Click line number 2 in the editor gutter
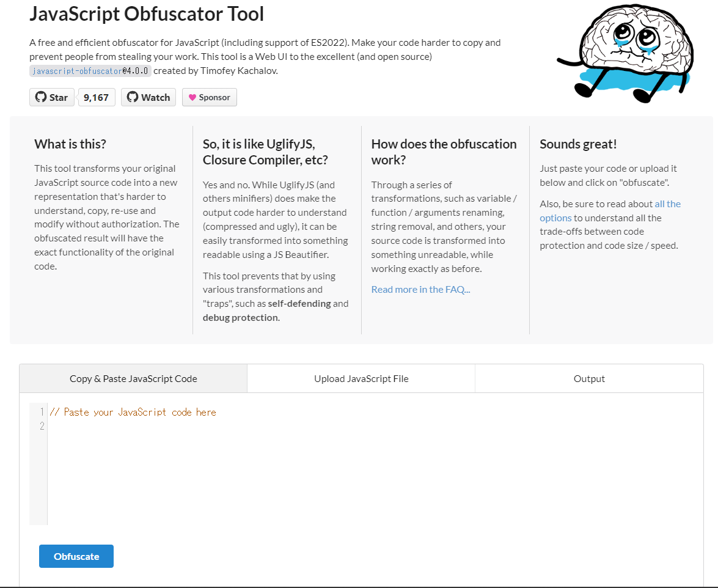718x588 pixels. click(41, 426)
